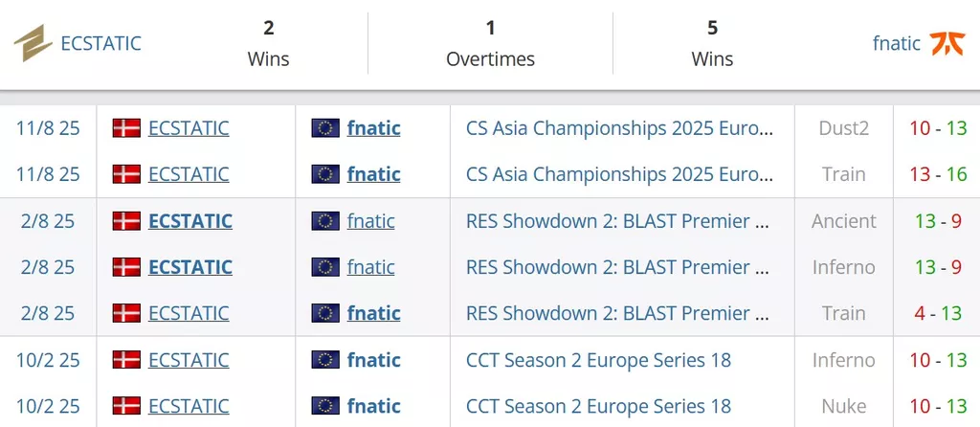This screenshot has width=980, height=427.
Task: Click the Inferno map on CCT row
Action: [844, 360]
